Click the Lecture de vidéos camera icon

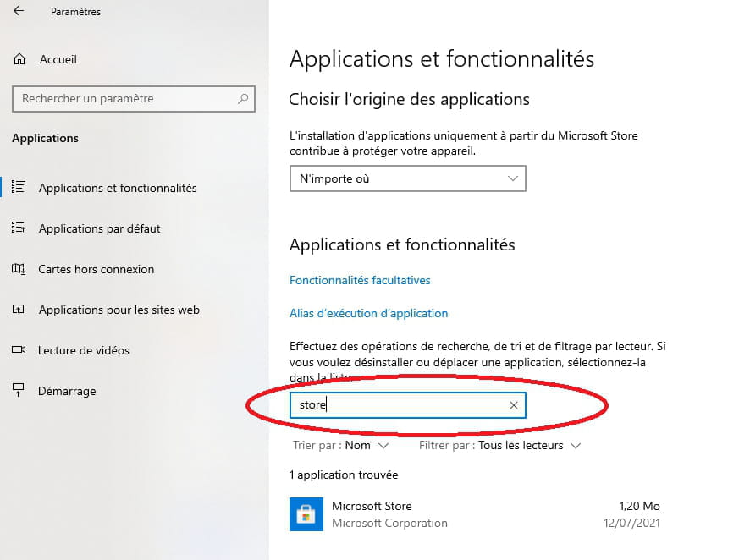point(19,349)
